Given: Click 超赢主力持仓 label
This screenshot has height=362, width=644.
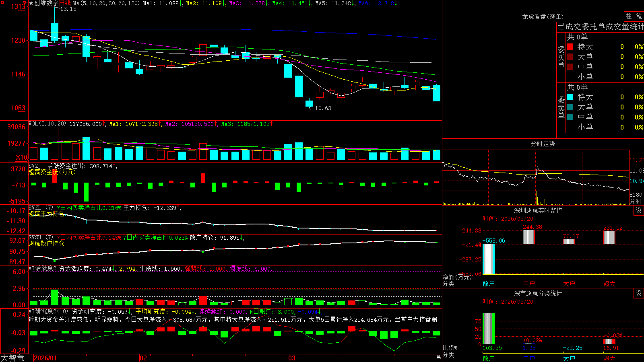Looking at the screenshot, I should click(46, 214).
